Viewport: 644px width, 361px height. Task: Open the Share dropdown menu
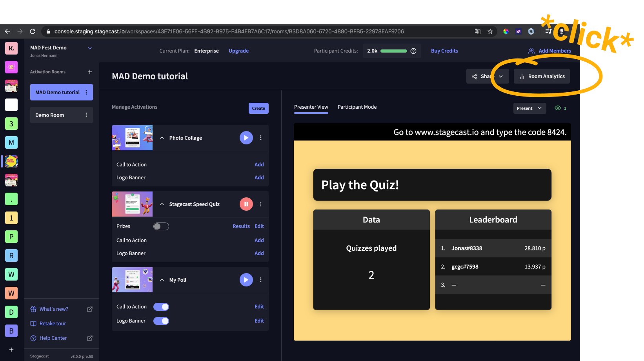pos(488,76)
